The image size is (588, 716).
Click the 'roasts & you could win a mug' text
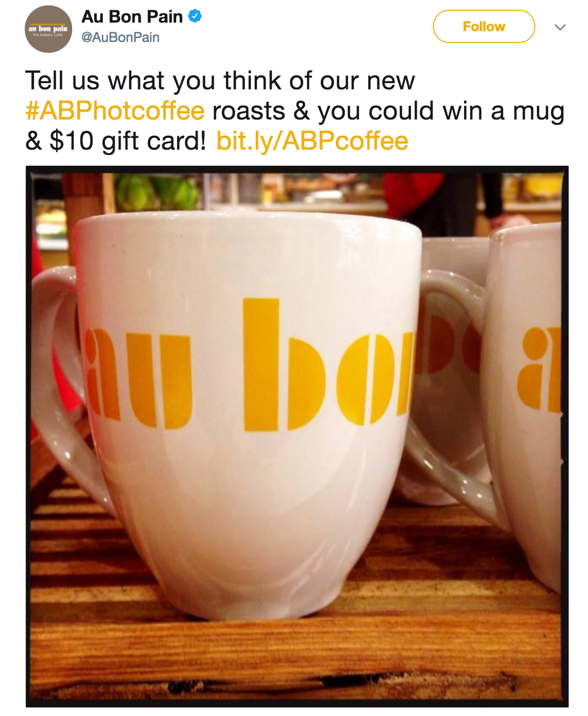[x=388, y=111]
